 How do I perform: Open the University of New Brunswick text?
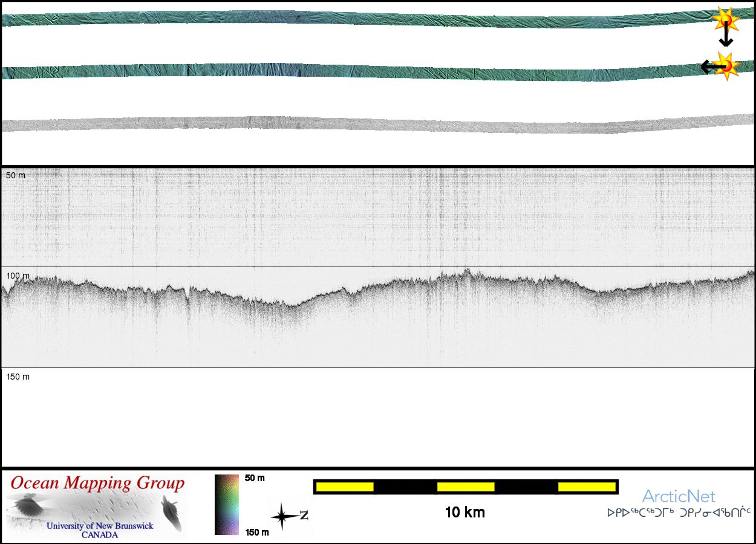click(x=100, y=526)
